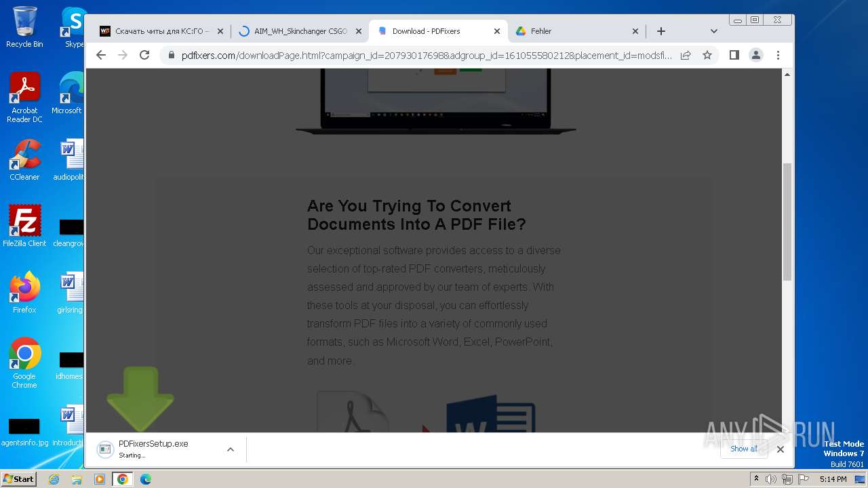868x488 pixels.
Task: Open File Explorer from taskbar
Action: point(77,479)
